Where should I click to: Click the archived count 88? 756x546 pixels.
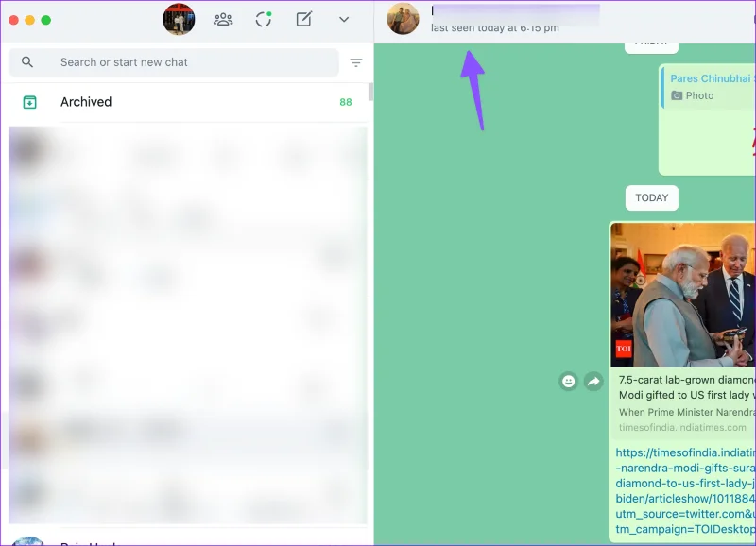pos(346,102)
